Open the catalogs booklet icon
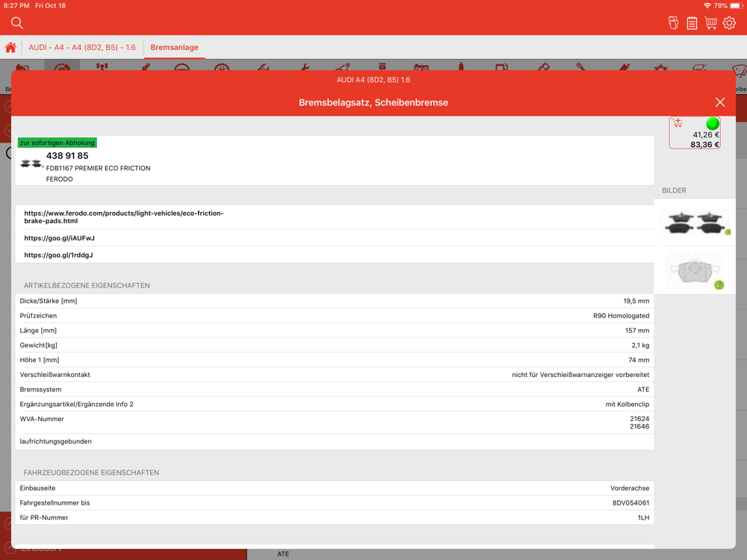 pyautogui.click(x=673, y=23)
